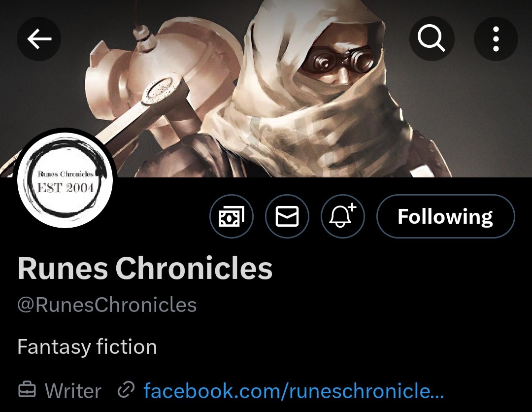532x412 pixels.
Task: Open search with the magnifier icon
Action: (432, 39)
